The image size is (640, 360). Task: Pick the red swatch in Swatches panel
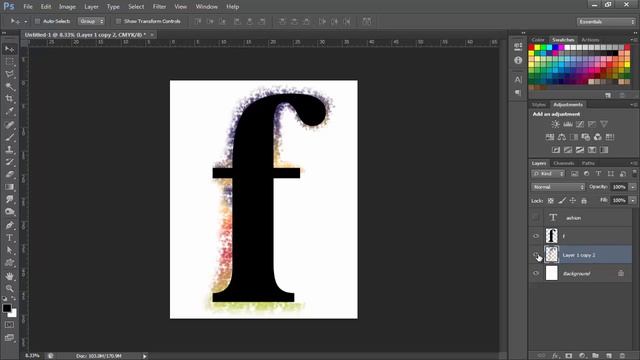click(531, 47)
